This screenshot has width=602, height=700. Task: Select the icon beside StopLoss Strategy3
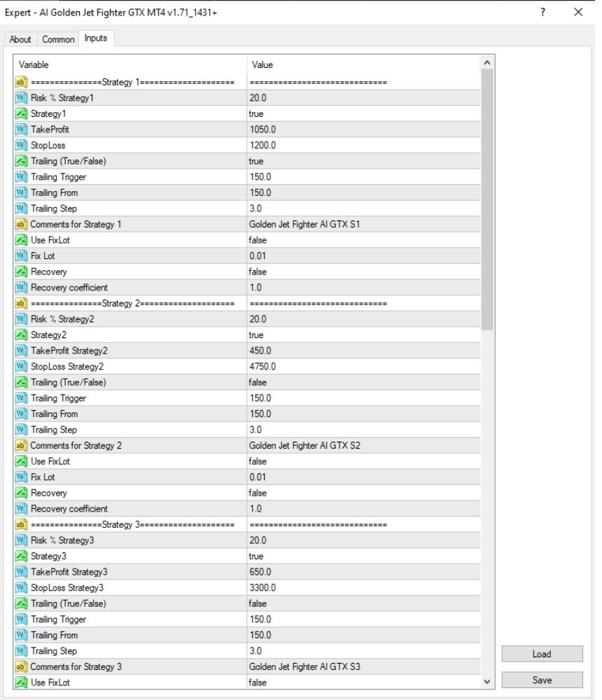[x=21, y=587]
